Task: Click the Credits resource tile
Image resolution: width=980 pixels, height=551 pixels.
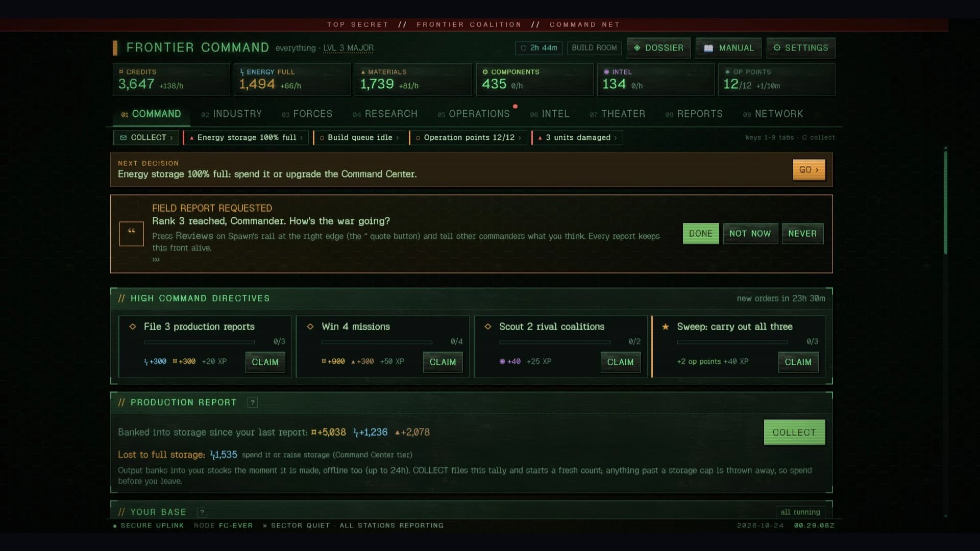Action: [x=171, y=80]
